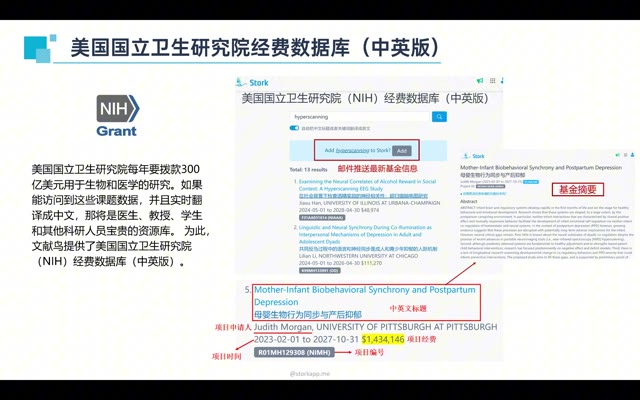Click the Abstract heading in detail page
Image resolution: width=640 pixels, height=400 pixels.
pyautogui.click(x=469, y=201)
